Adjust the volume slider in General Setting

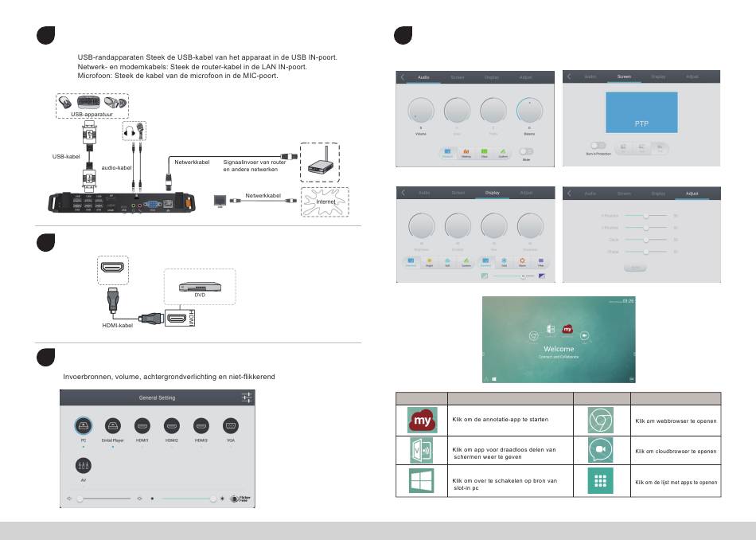coord(103,499)
